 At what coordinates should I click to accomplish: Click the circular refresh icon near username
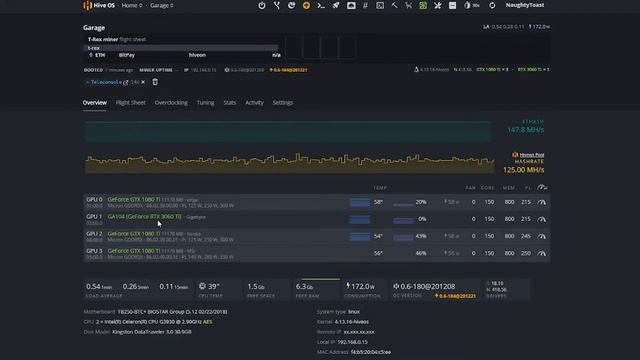[492, 5]
